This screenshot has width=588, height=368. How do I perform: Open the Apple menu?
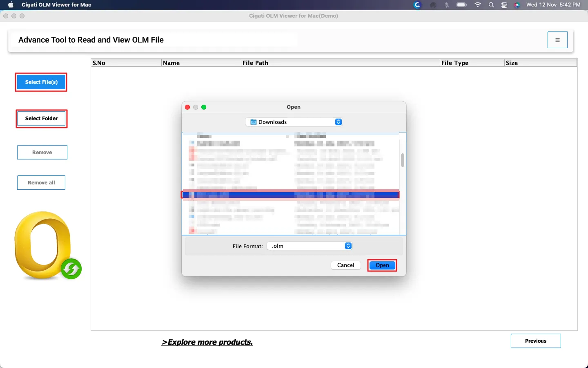[11, 5]
